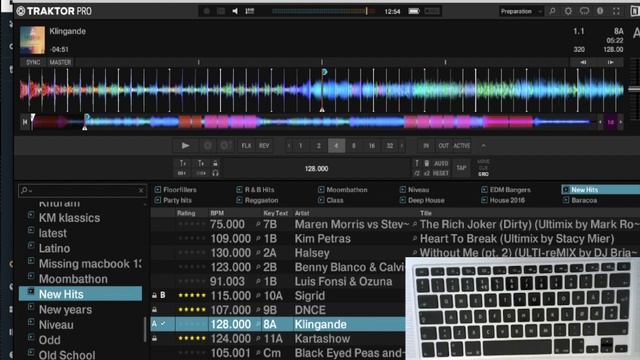Start playback with the Play button
Image resolution: width=640 pixels, height=360 pixels.
[185, 145]
